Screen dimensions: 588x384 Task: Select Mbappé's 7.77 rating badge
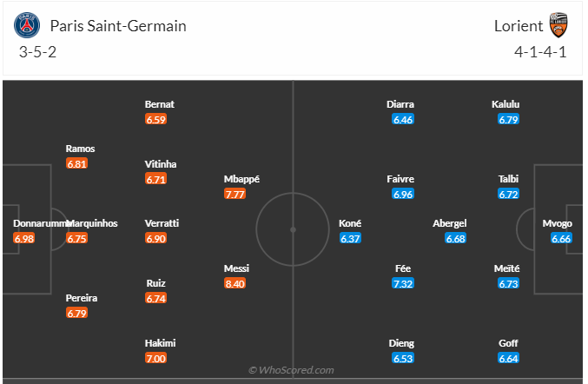point(235,194)
